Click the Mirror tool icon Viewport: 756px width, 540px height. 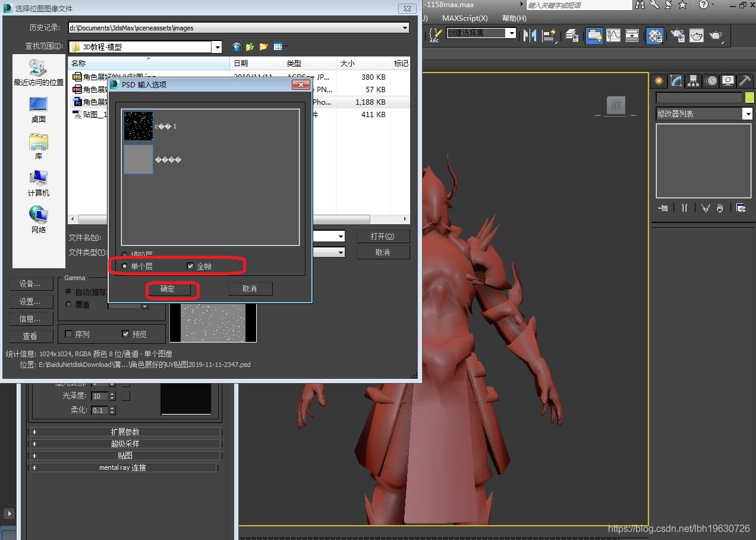pyautogui.click(x=529, y=35)
